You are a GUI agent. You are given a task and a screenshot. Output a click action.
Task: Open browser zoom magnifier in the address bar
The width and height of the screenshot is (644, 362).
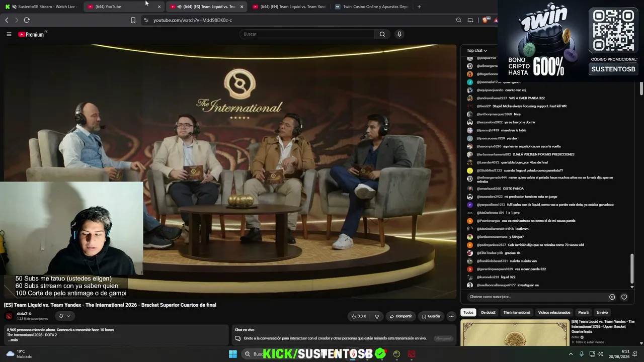click(x=458, y=20)
